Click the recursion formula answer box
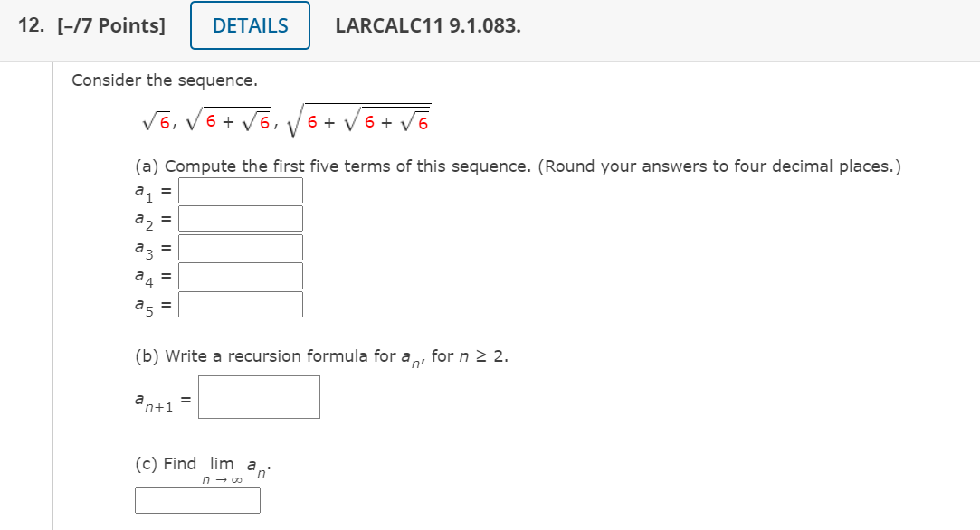980x530 pixels. pyautogui.click(x=260, y=396)
